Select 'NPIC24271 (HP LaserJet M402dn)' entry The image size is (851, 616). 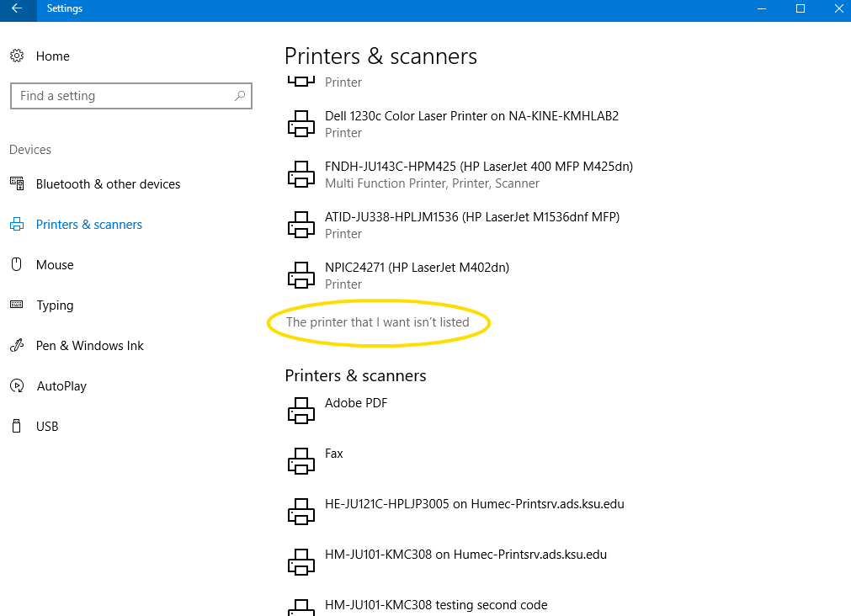coord(417,268)
